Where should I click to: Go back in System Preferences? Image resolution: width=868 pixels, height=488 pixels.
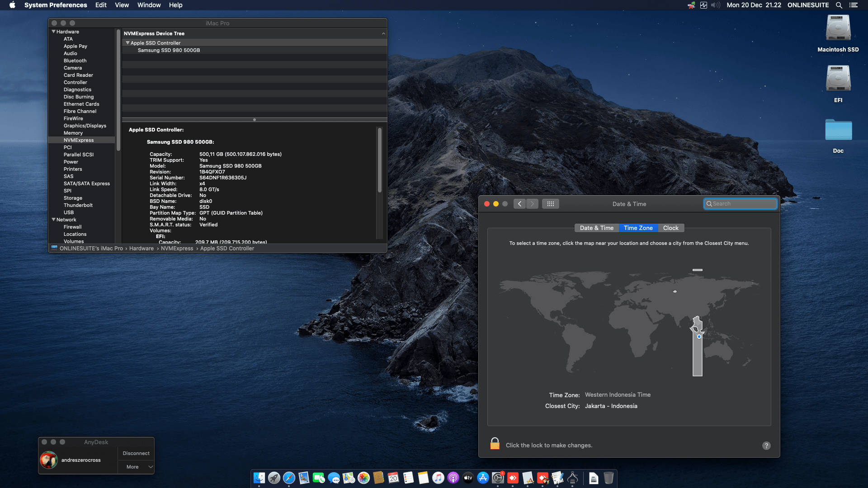point(519,204)
